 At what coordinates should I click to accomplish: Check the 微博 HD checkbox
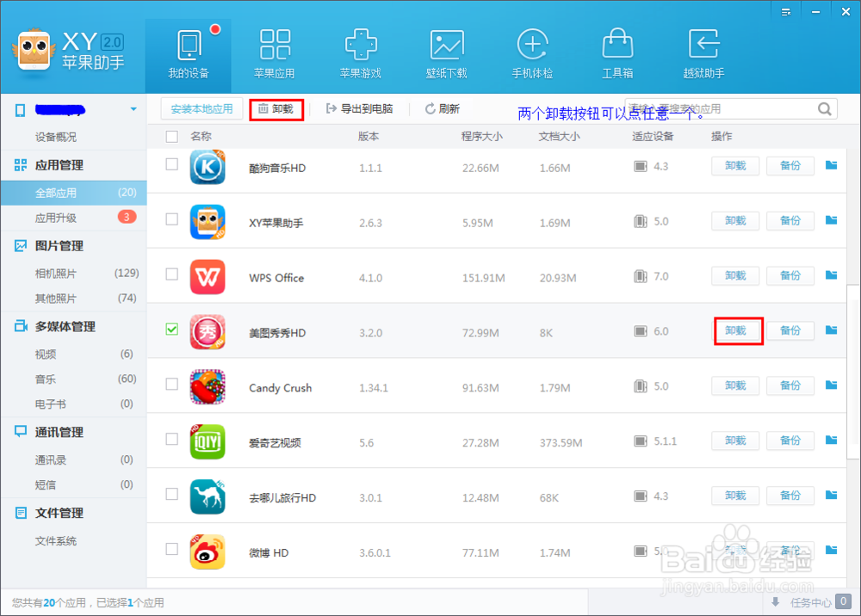[172, 549]
